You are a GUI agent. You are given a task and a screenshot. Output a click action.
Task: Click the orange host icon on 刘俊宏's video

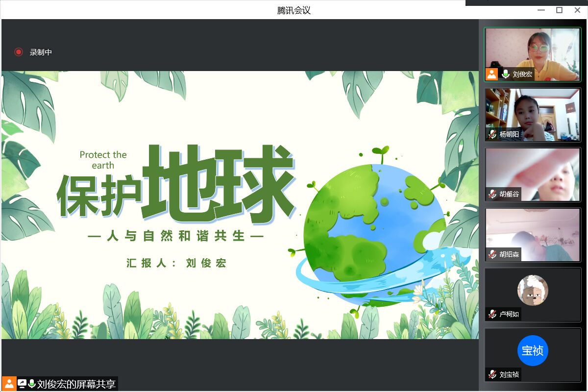click(492, 74)
